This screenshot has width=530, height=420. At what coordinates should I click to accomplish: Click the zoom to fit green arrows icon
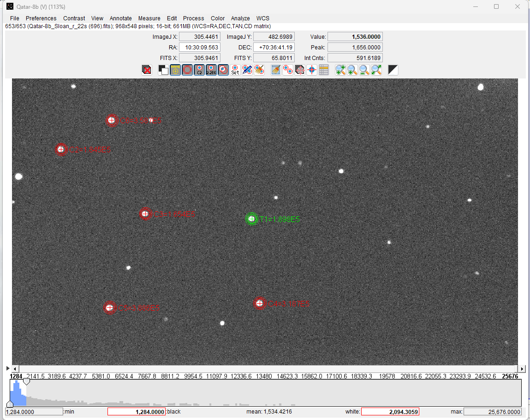(x=376, y=70)
